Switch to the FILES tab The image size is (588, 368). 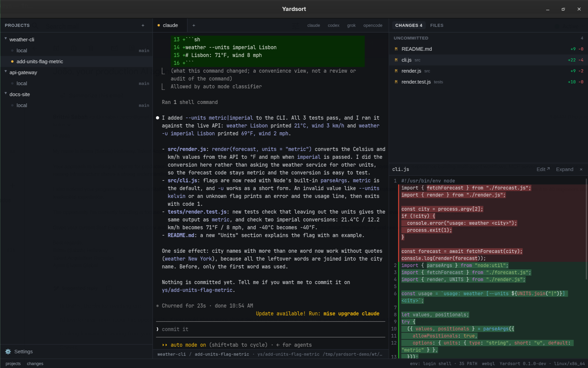437,25
